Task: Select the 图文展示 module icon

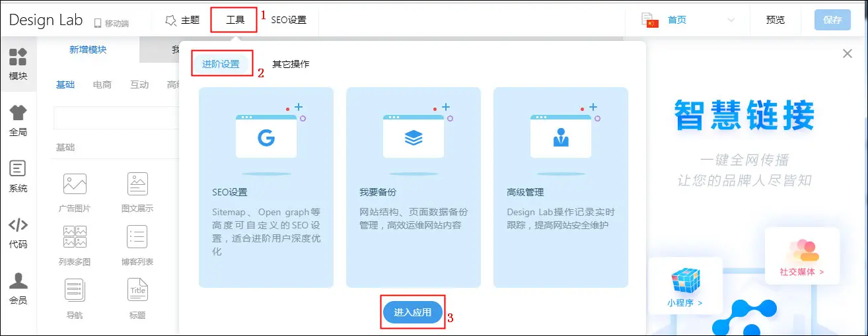Action: (x=137, y=184)
